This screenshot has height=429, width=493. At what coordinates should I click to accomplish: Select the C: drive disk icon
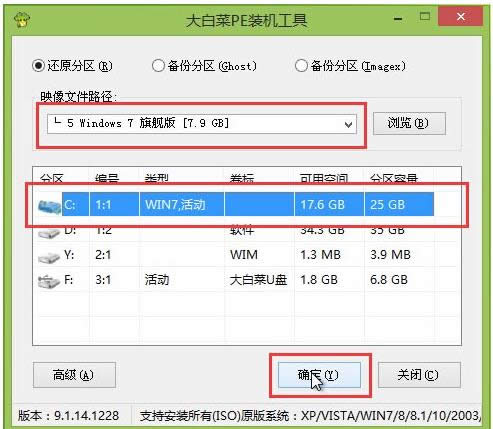(x=49, y=205)
